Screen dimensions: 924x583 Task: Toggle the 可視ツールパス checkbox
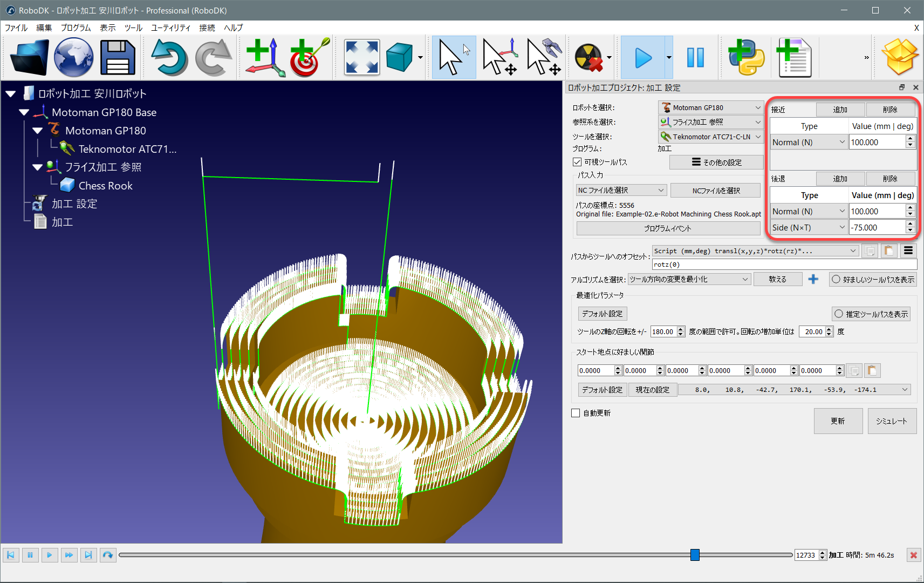pyautogui.click(x=577, y=162)
